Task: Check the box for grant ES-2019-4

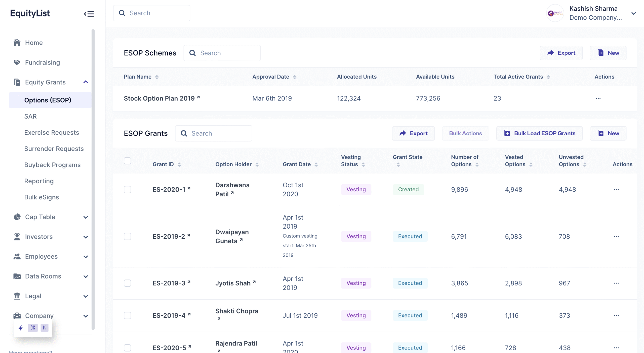Action: [x=127, y=315]
